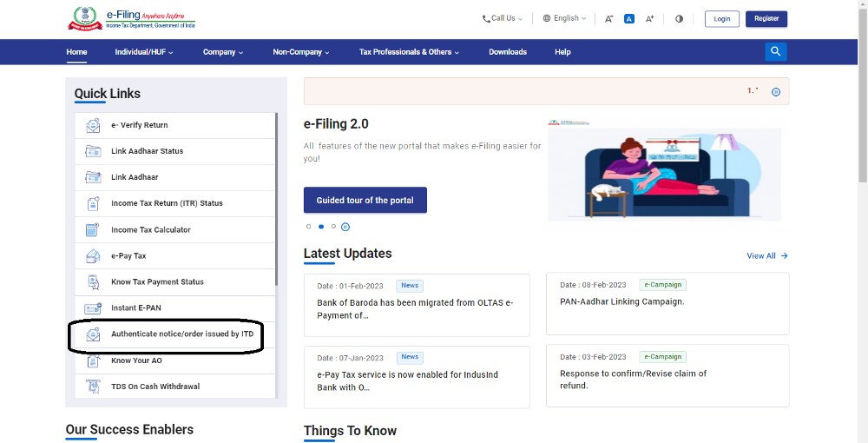
Task: Click the search magnifier icon
Action: (x=775, y=52)
